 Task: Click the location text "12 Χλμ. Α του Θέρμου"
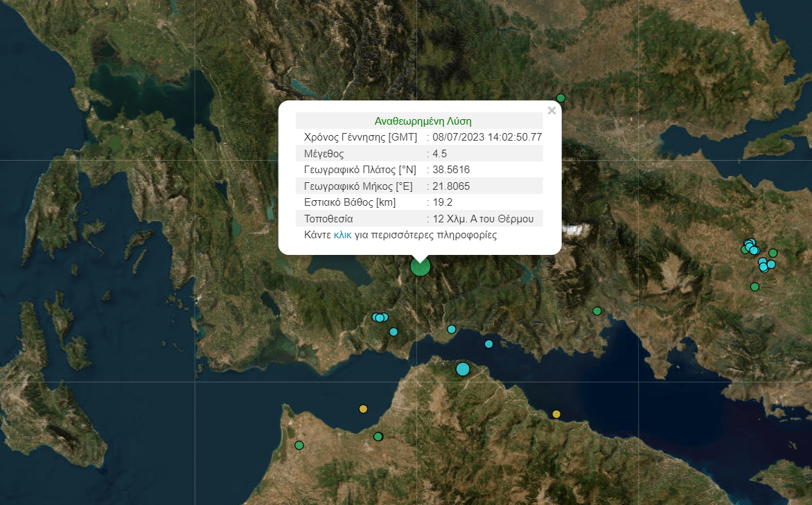pos(483,219)
